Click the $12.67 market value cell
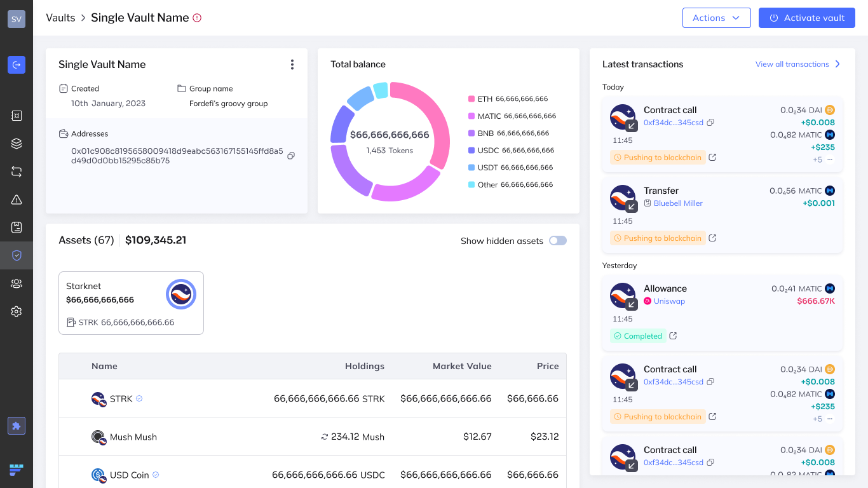The width and height of the screenshot is (868, 488). click(x=477, y=437)
